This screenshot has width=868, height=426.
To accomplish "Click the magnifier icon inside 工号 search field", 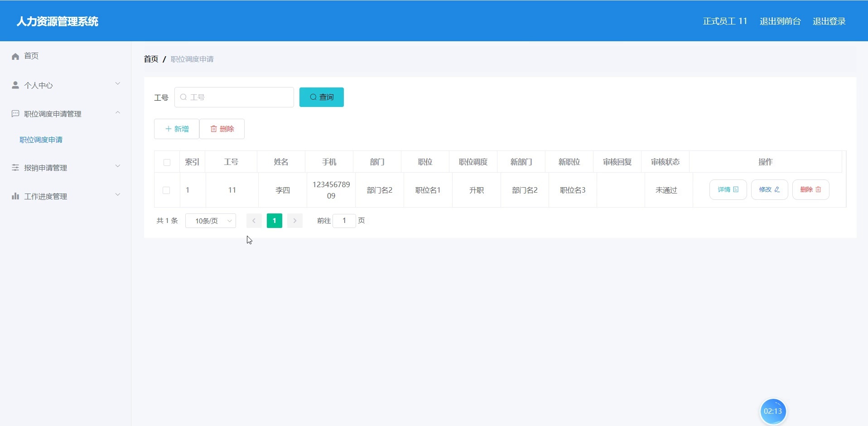I will (x=183, y=97).
